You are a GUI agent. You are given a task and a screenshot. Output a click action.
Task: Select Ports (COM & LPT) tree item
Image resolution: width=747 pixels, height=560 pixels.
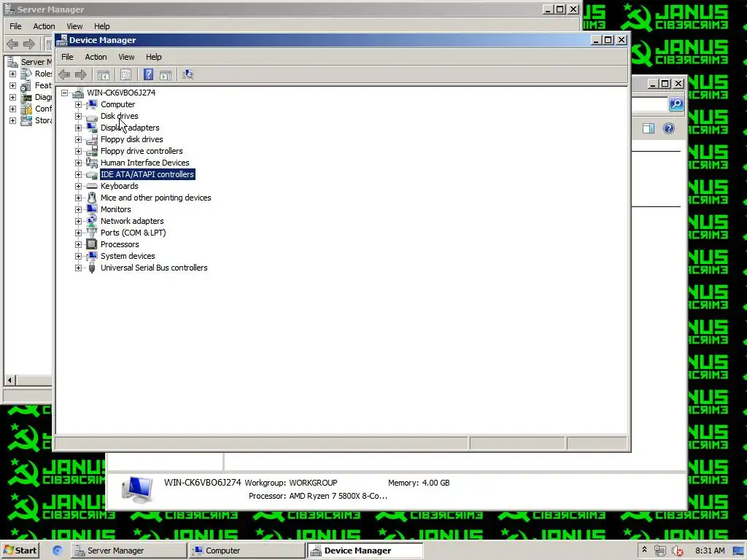[x=133, y=233]
